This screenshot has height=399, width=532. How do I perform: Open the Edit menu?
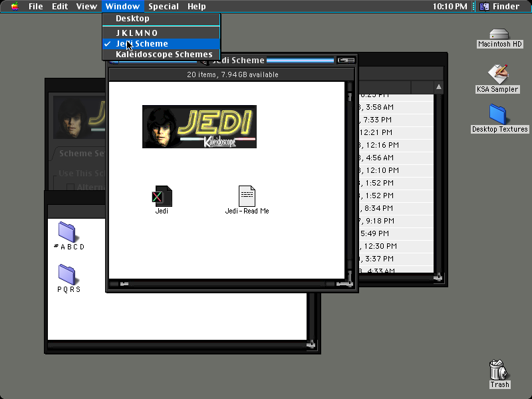click(60, 6)
